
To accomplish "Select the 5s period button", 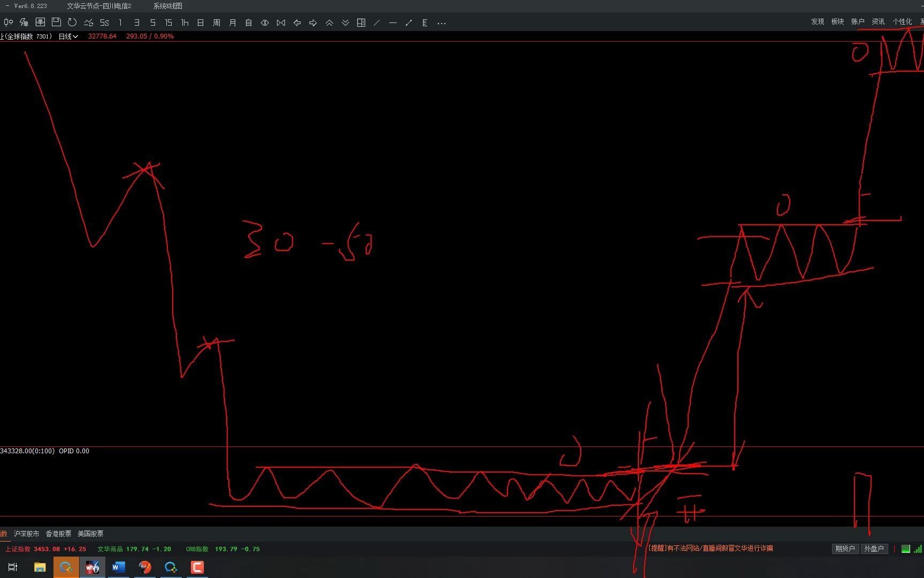I will [104, 22].
